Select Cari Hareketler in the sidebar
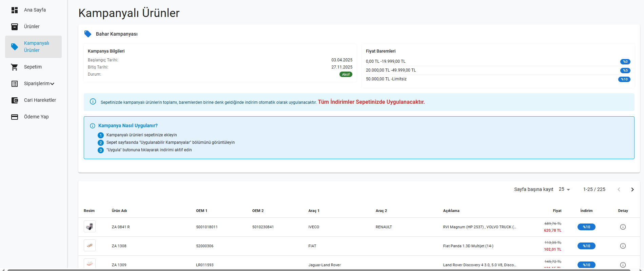 (40, 100)
